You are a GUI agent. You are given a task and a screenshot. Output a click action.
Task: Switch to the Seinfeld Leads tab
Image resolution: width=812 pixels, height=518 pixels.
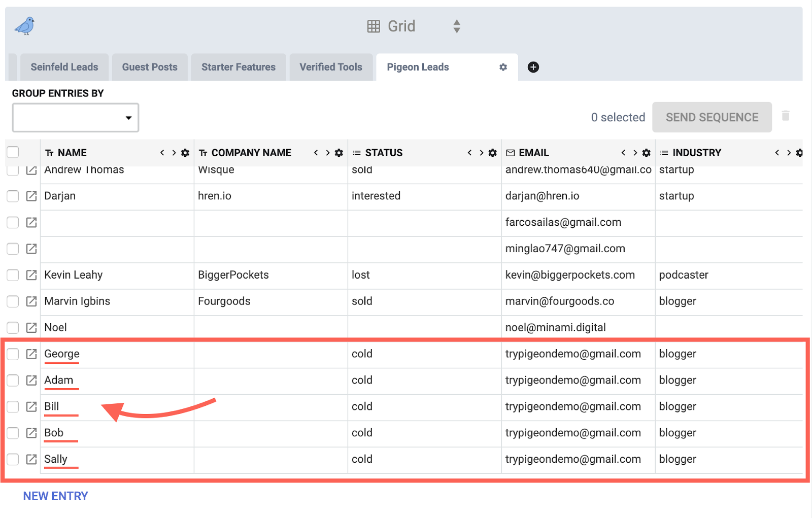(64, 67)
